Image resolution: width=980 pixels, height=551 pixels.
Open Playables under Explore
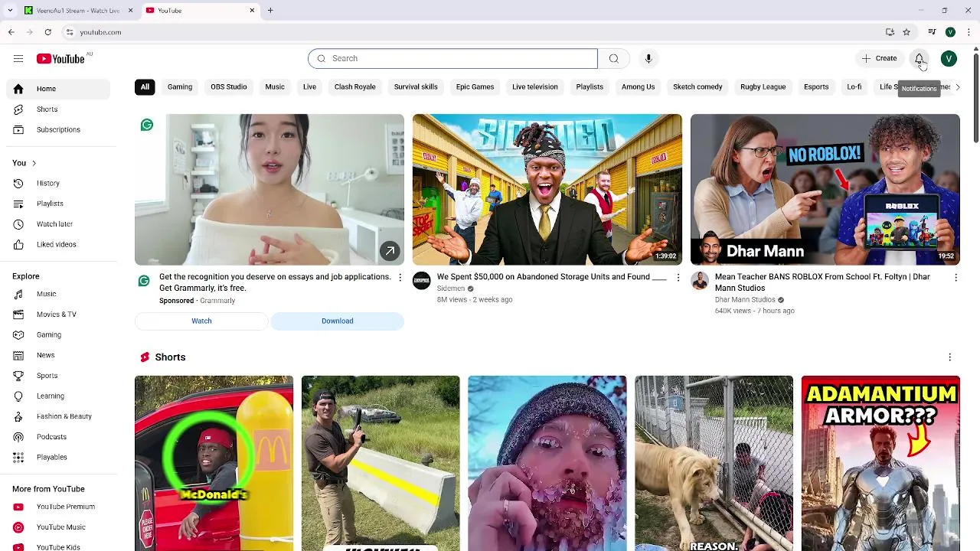[x=58, y=457]
